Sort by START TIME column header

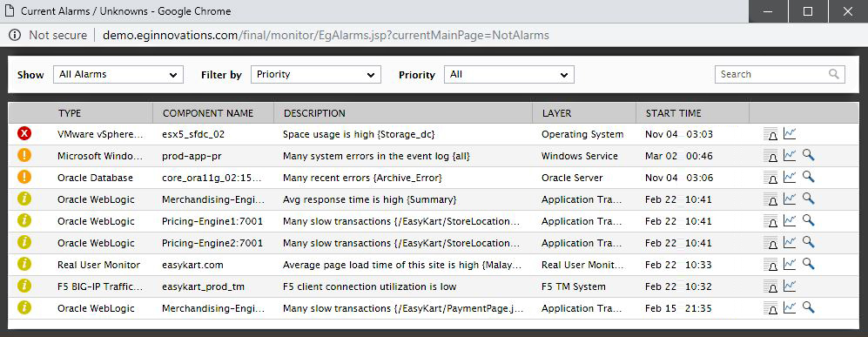point(674,113)
